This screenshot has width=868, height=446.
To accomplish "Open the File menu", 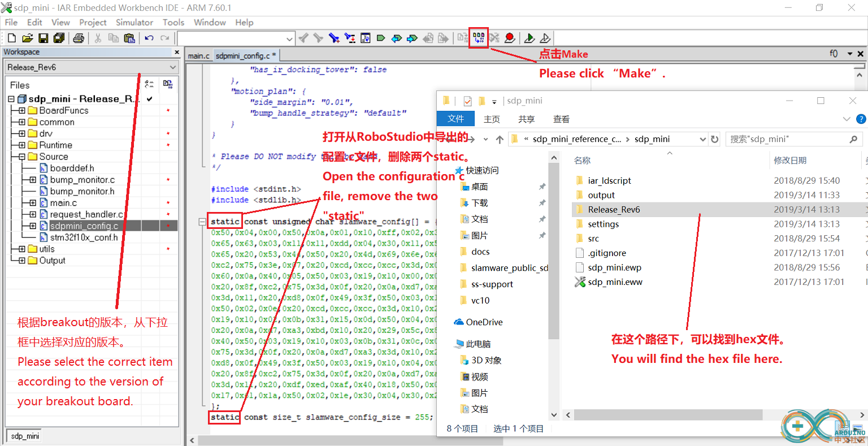I will pyautogui.click(x=11, y=23).
